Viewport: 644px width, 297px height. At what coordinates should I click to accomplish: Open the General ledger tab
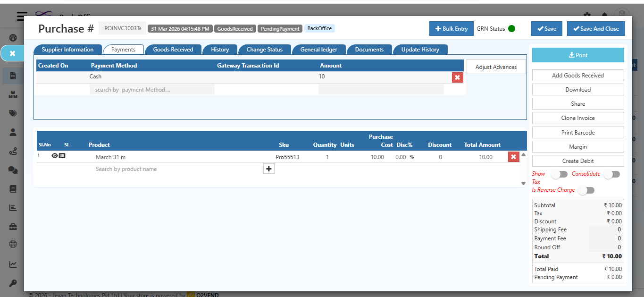point(319,50)
